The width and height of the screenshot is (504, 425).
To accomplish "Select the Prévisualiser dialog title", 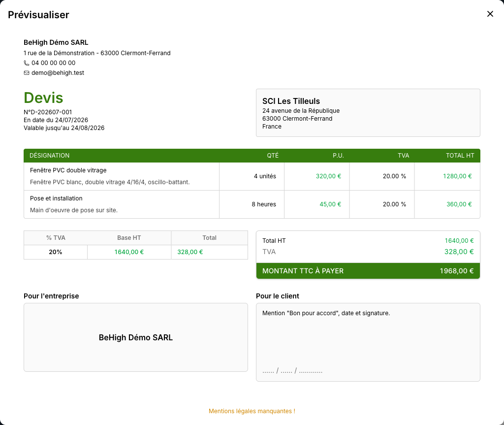I will [x=38, y=15].
